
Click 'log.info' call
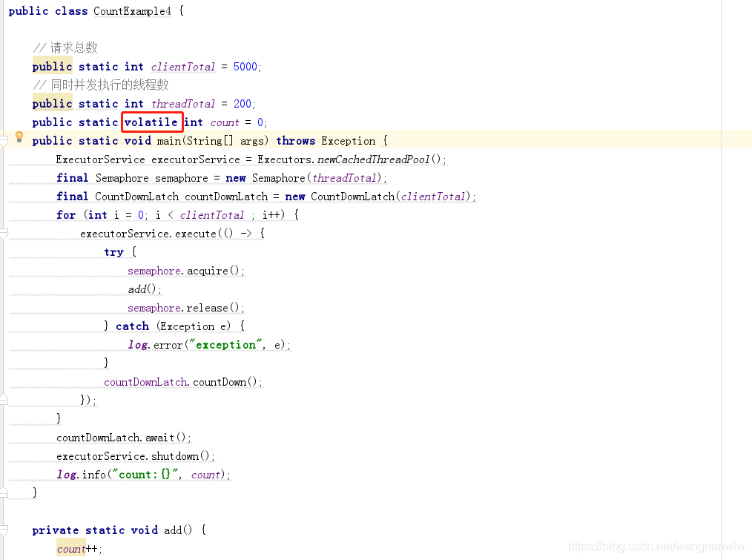[81, 475]
